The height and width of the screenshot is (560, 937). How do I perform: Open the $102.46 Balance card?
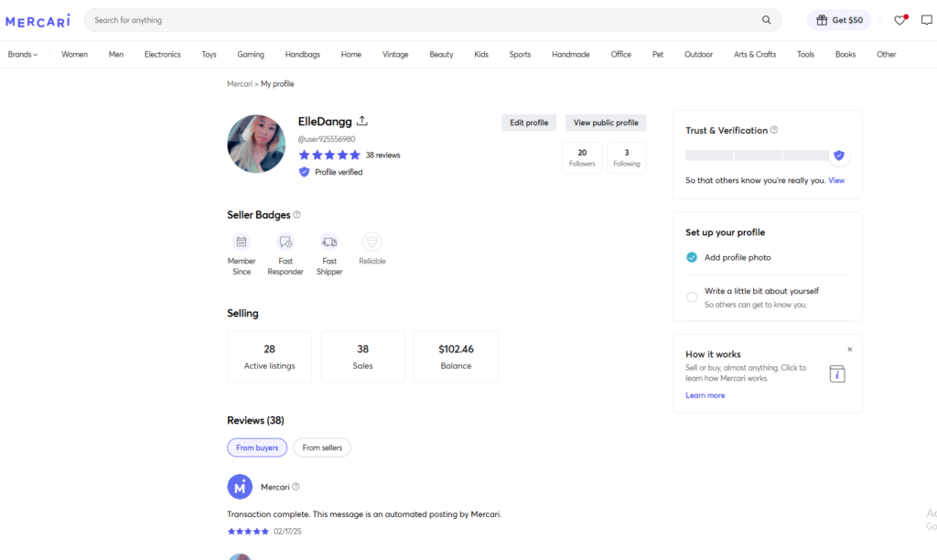coord(456,357)
